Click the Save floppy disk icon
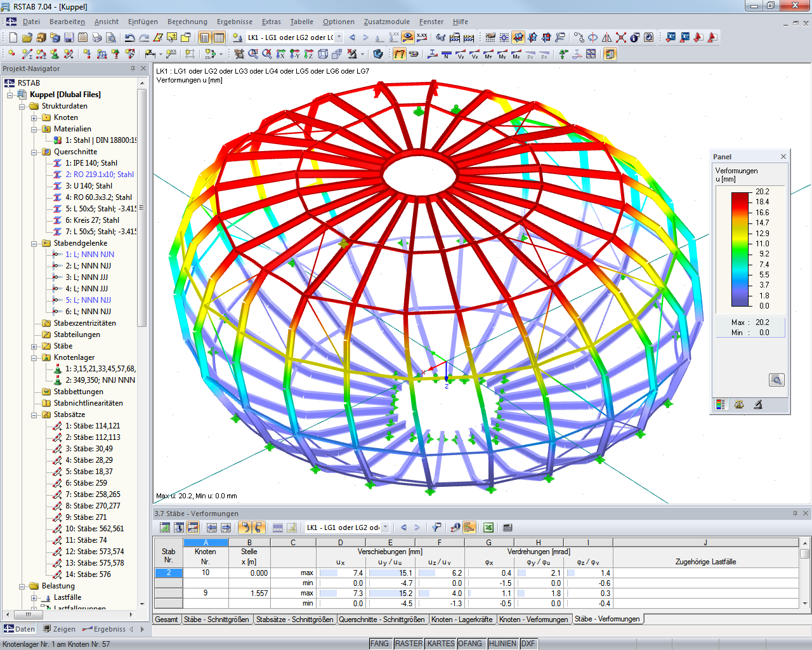 69,37
